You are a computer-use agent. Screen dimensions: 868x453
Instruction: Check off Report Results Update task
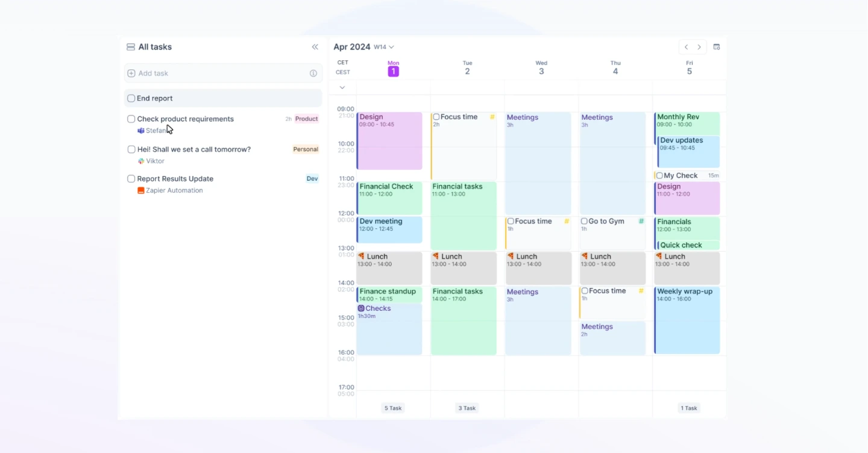tap(131, 179)
